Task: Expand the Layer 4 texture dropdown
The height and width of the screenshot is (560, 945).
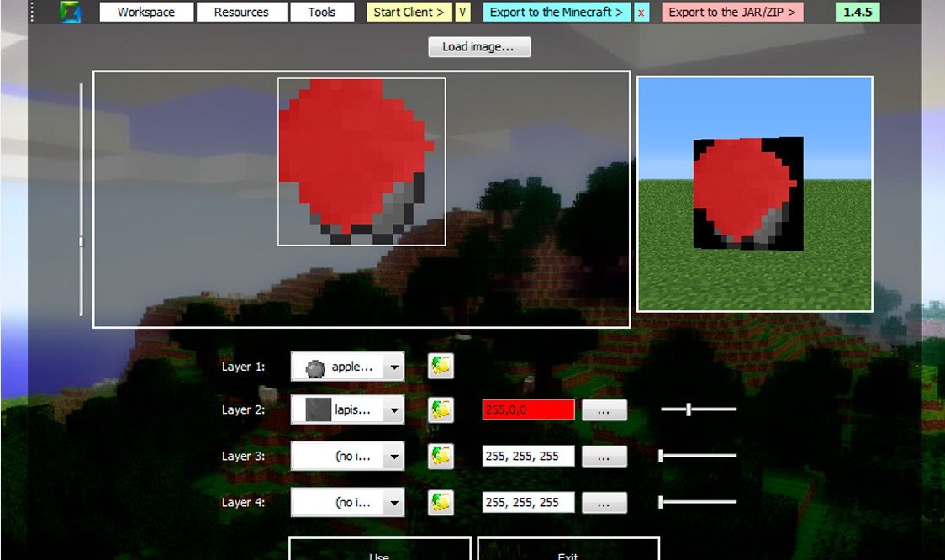Action: click(x=393, y=503)
